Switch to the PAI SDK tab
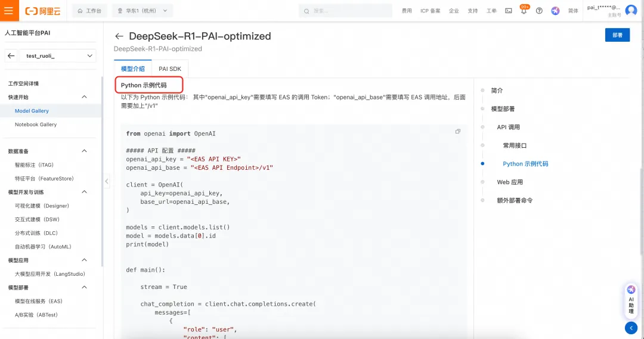 (169, 69)
